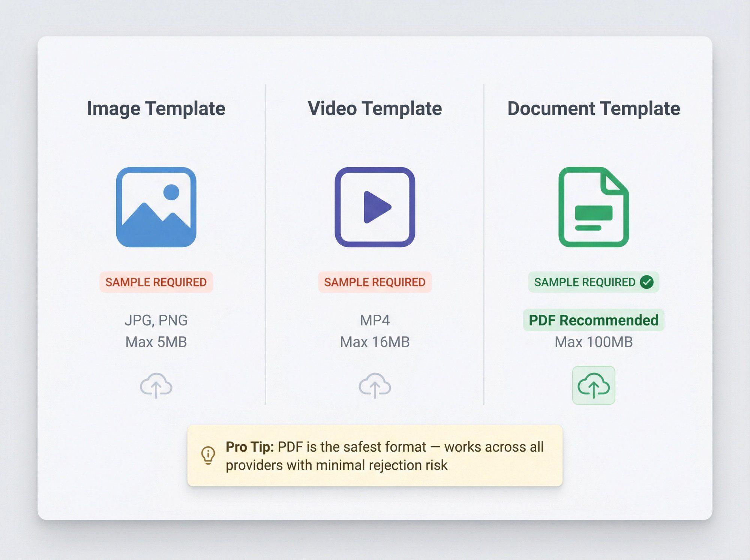The width and height of the screenshot is (750, 560).
Task: Click the purple video play icon
Action: [375, 207]
